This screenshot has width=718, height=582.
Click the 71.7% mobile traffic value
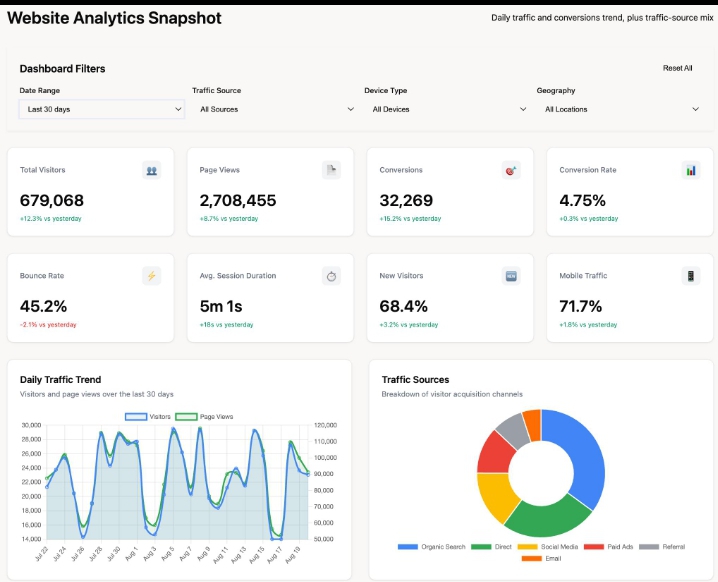pos(581,306)
